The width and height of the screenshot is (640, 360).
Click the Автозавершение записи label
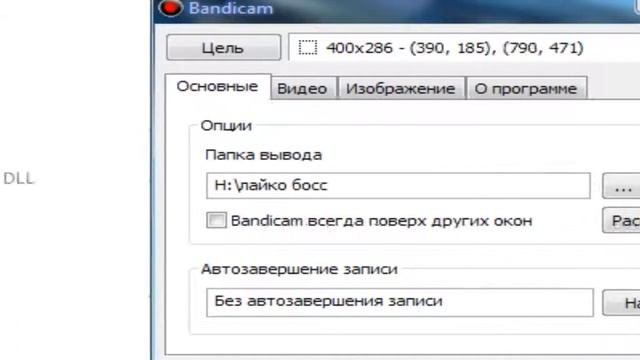coord(299,269)
